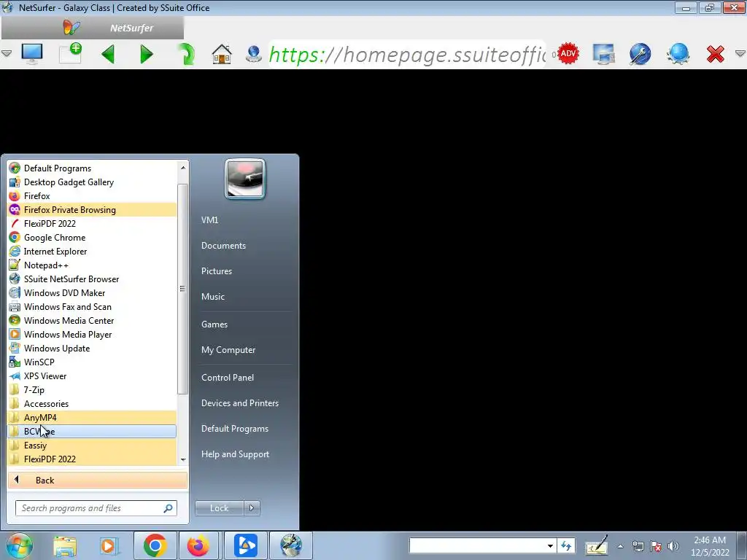Expand the AnyMP4 folder
The width and height of the screenshot is (747, 560).
(x=92, y=417)
